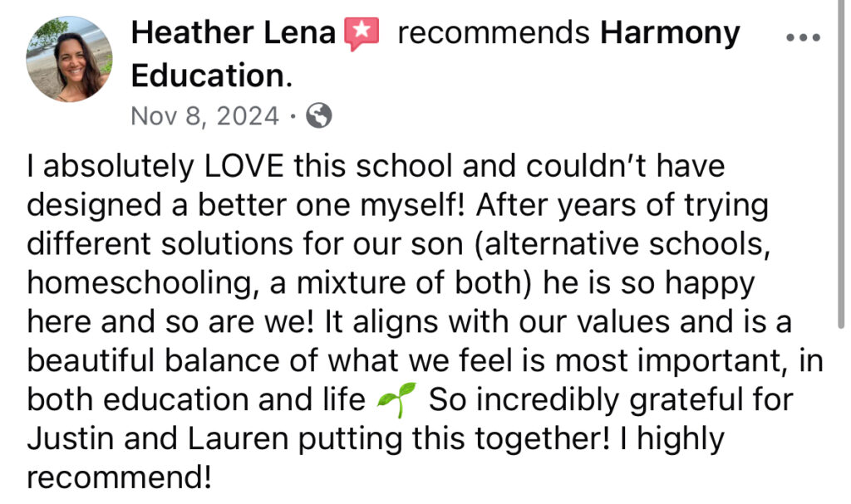Open the Nov 8, 2024 timestamp
Screen dimensions: 851x504
pos(204,115)
